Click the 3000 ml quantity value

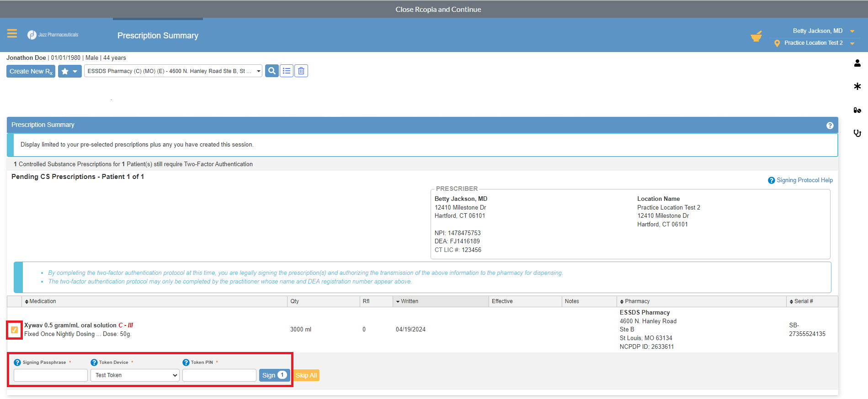pyautogui.click(x=301, y=330)
